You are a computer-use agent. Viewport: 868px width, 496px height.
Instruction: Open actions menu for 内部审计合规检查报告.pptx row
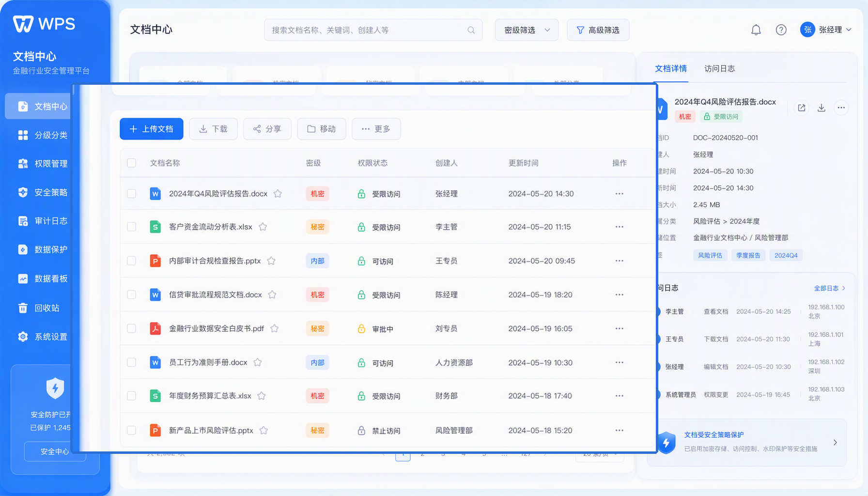(619, 261)
